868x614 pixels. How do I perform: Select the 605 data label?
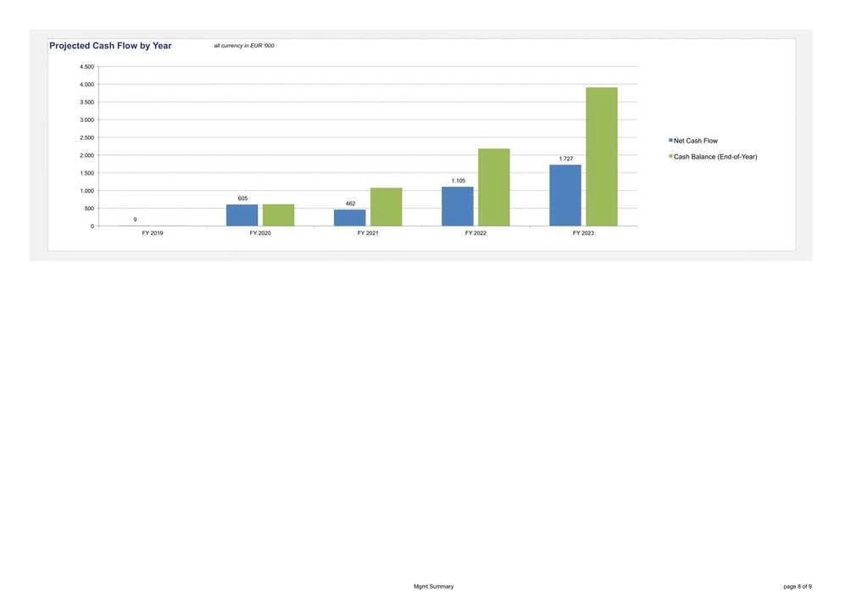pyautogui.click(x=242, y=198)
